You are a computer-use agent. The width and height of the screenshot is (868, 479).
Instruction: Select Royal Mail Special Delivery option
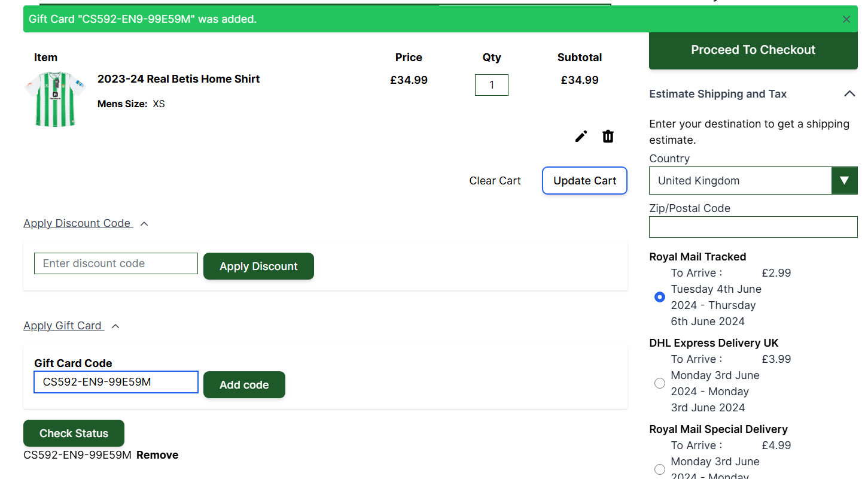pyautogui.click(x=660, y=469)
